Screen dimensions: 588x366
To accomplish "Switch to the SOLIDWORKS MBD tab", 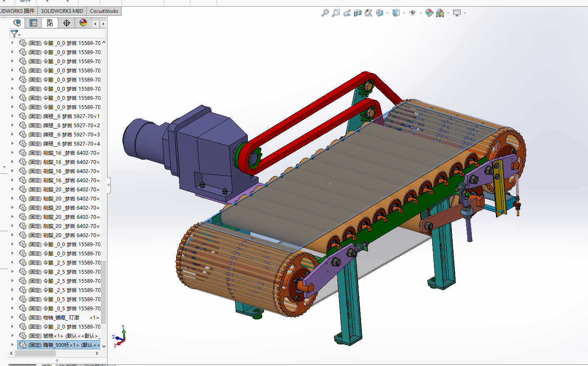I will [62, 11].
